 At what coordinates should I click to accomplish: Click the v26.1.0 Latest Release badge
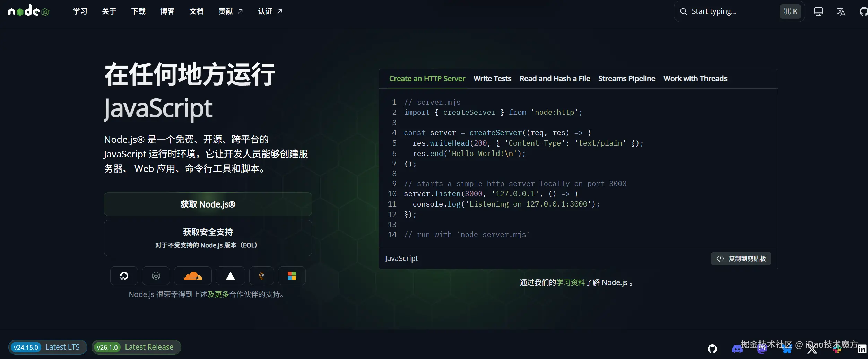(x=136, y=347)
